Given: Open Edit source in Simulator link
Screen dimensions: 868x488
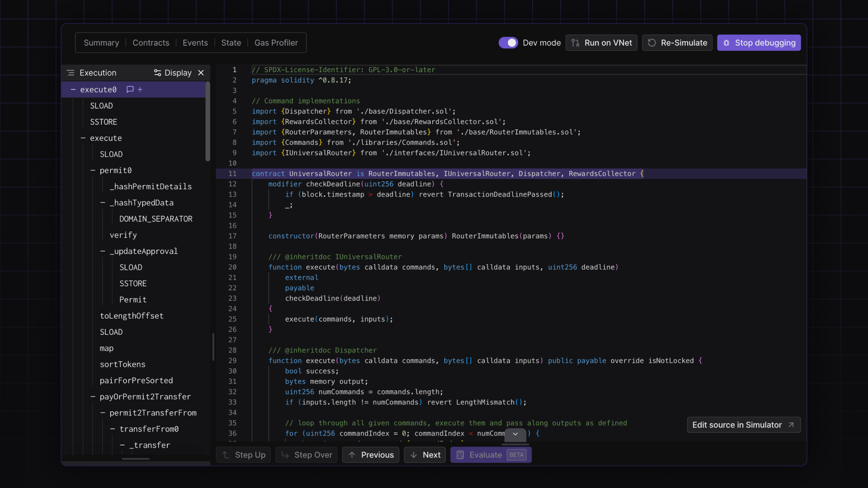Looking at the screenshot, I should point(744,425).
